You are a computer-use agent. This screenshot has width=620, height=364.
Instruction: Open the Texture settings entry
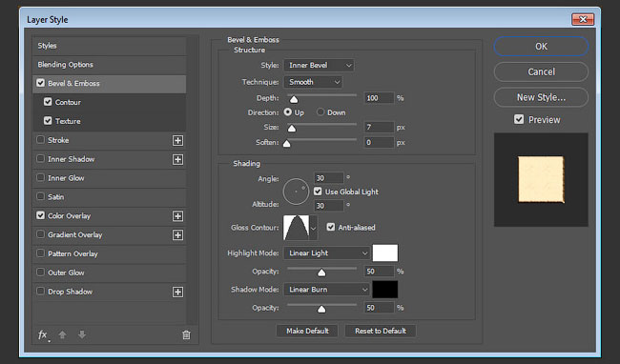[114, 121]
